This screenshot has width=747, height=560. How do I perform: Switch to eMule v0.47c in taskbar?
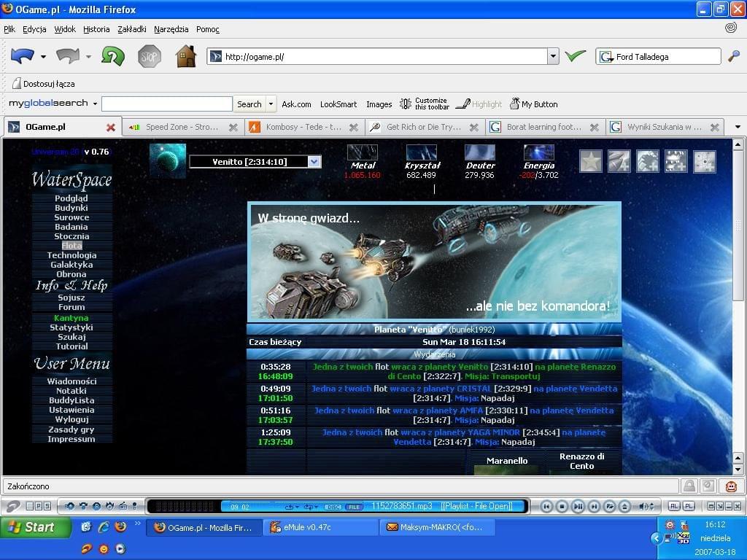(x=321, y=527)
